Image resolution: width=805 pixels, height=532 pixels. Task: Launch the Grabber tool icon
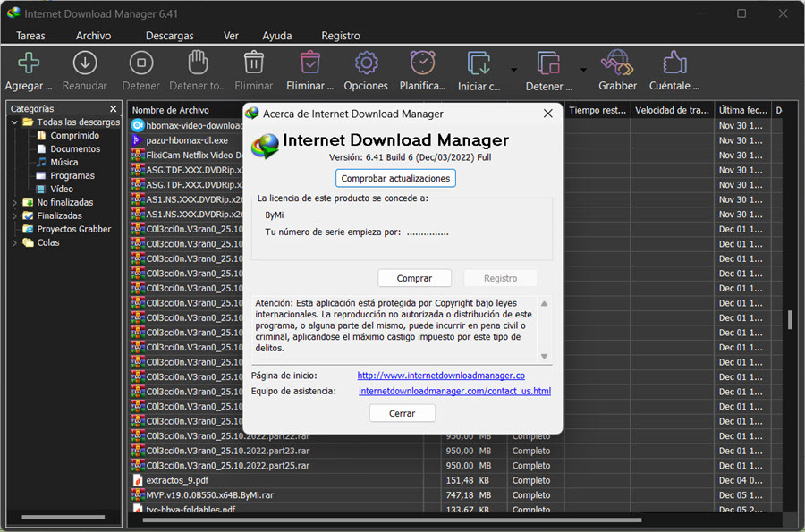tap(617, 63)
